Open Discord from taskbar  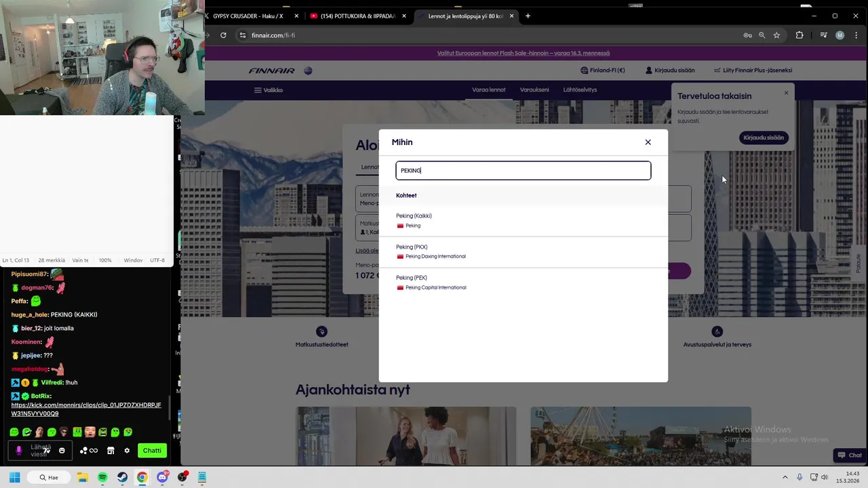[162, 477]
